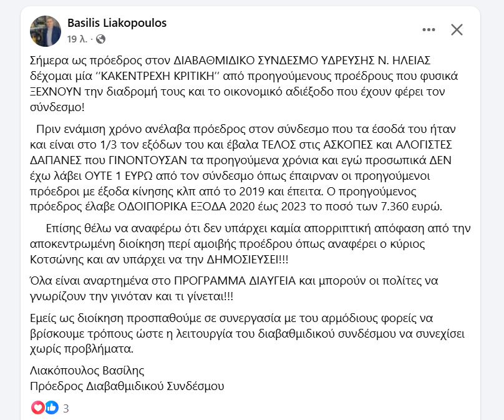Click the blue thumbs-up reaction icon
Viewport: 504px width, 420px height.
51,408
